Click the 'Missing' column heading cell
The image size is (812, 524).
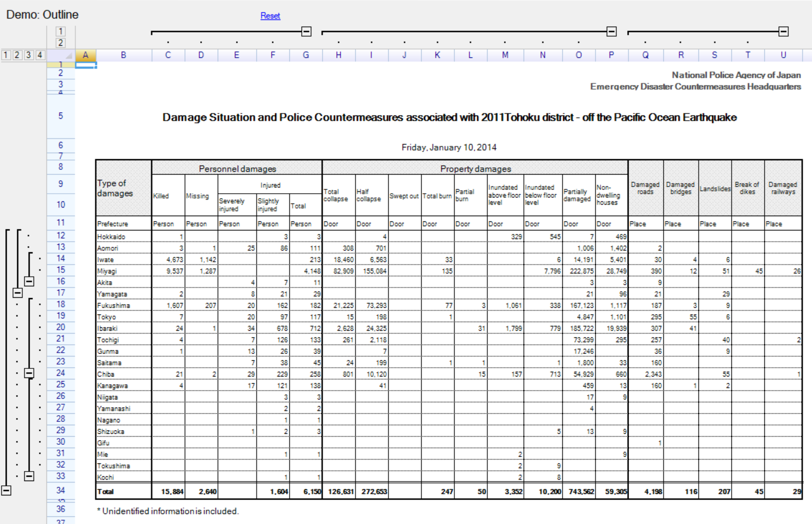point(201,196)
